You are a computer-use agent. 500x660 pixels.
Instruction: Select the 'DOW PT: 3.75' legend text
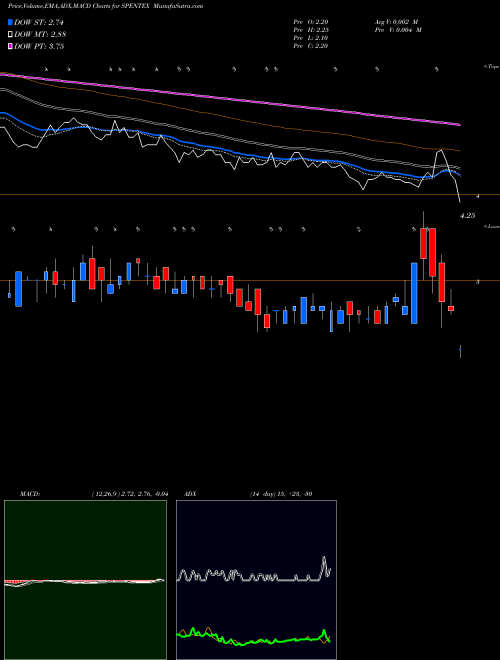click(39, 46)
